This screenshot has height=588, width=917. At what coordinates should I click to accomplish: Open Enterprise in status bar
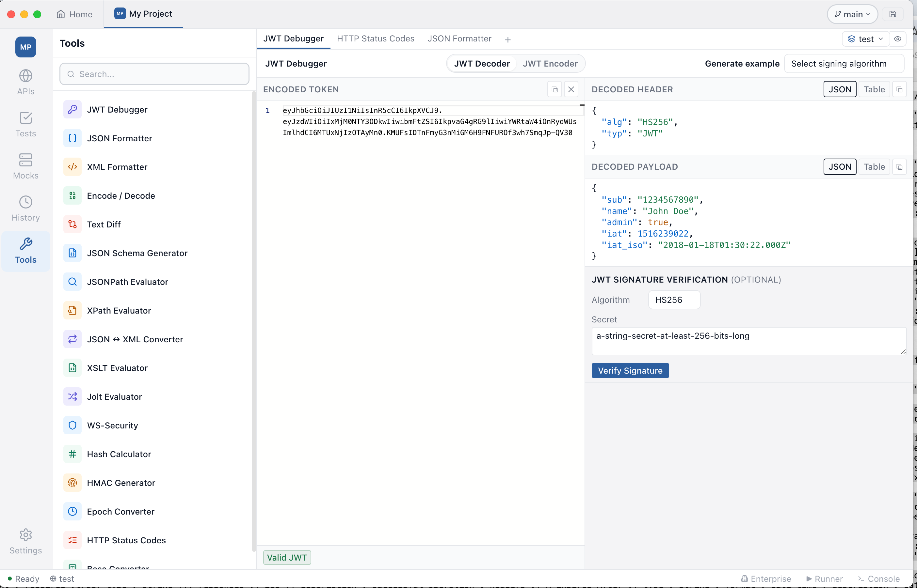click(x=766, y=579)
